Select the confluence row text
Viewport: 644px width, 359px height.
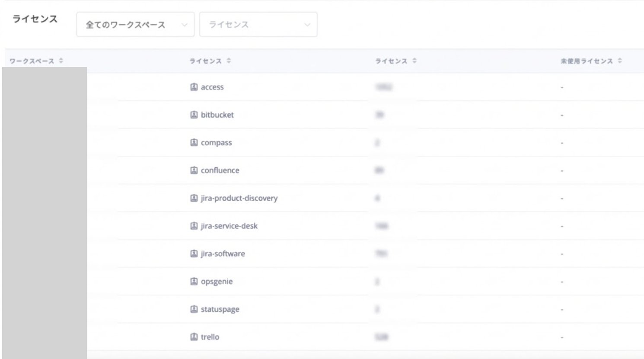pyautogui.click(x=220, y=170)
